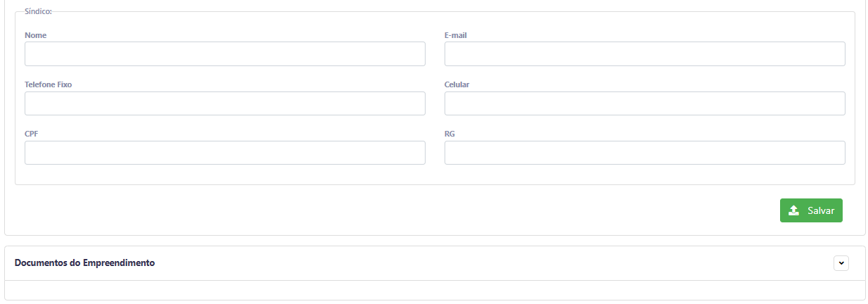Click inside the Celular field
Image resolution: width=868 pixels, height=304 pixels.
(x=644, y=103)
